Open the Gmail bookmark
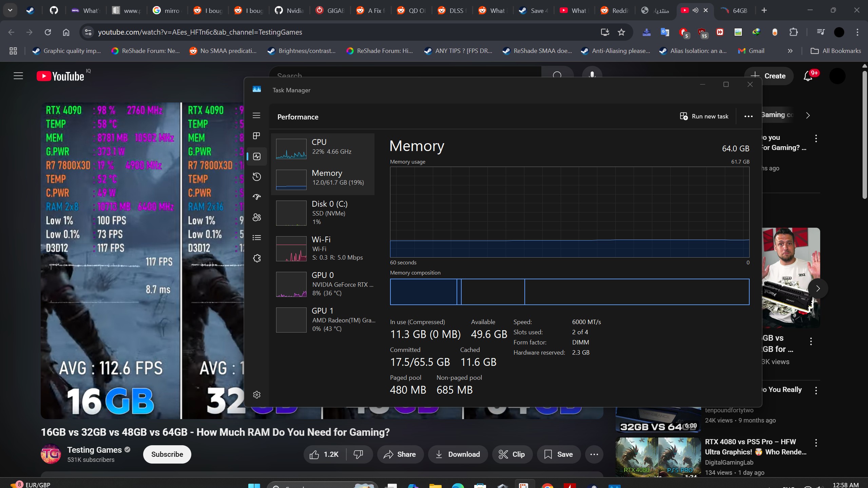The height and width of the screenshot is (488, 868). coord(751,51)
